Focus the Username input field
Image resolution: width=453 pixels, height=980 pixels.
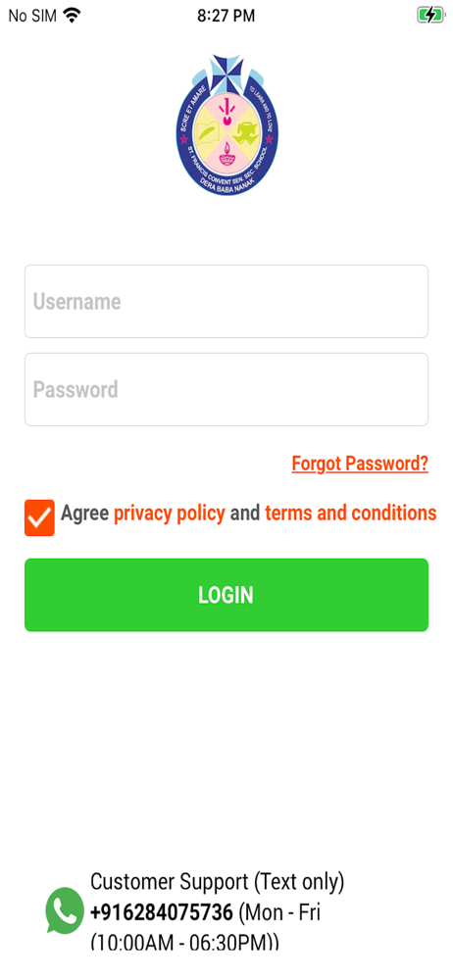(226, 301)
